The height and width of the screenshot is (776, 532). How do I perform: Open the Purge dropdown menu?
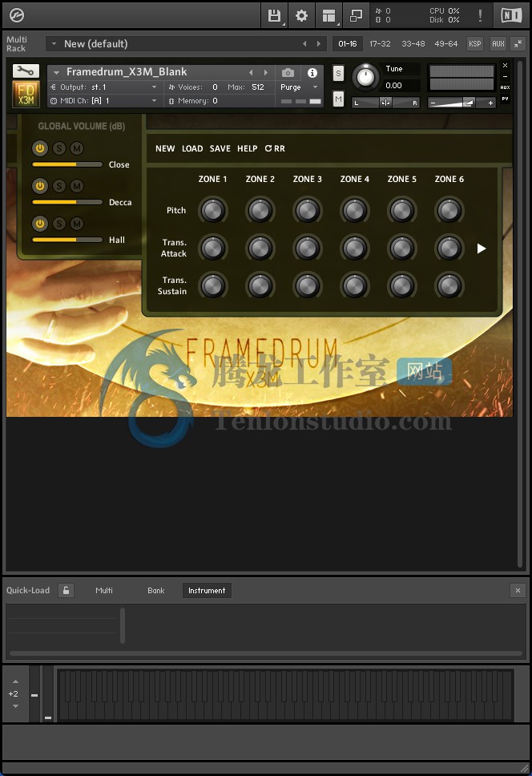[299, 87]
